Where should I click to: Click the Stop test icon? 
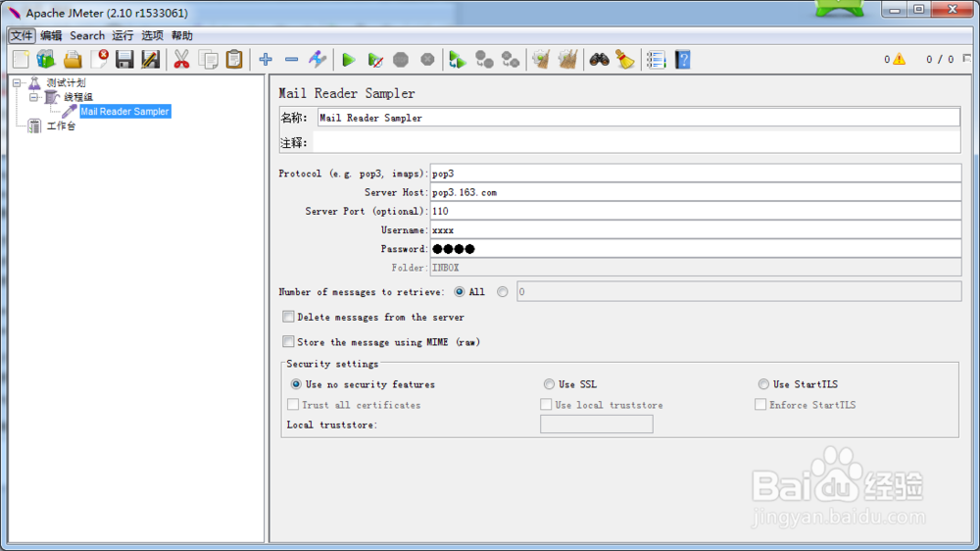click(x=401, y=60)
